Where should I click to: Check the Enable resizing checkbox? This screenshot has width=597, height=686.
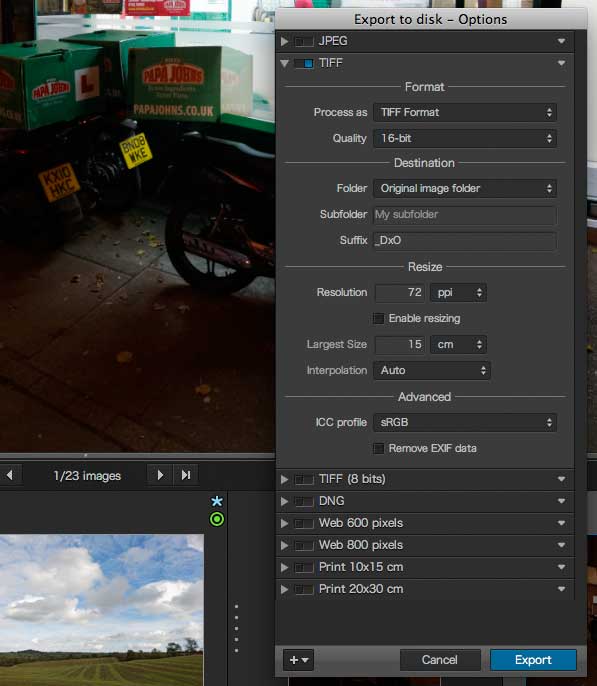379,318
